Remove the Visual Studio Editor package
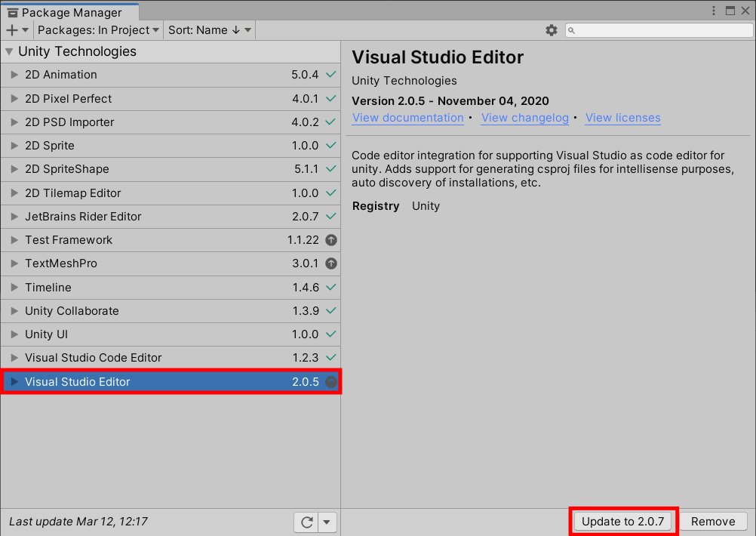 pos(713,522)
